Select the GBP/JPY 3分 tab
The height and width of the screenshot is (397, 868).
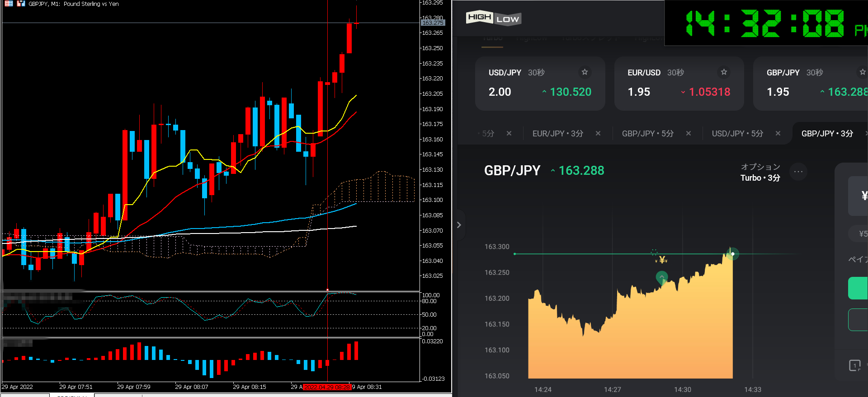pos(827,134)
